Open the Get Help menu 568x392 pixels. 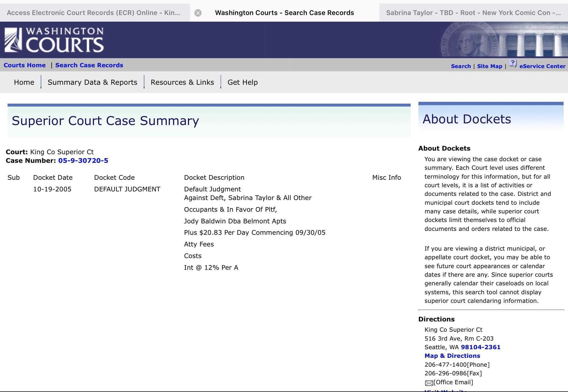pyautogui.click(x=242, y=82)
